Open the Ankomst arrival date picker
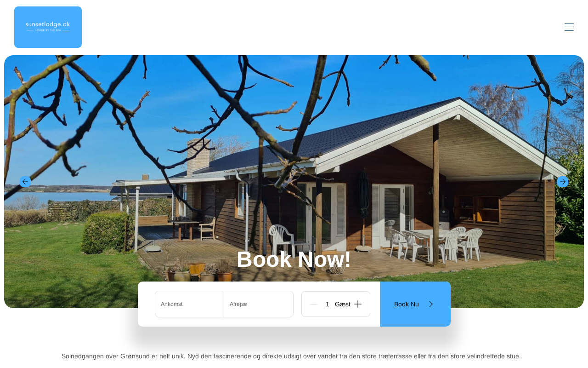Viewport: 588px width, 368px height. tap(189, 304)
